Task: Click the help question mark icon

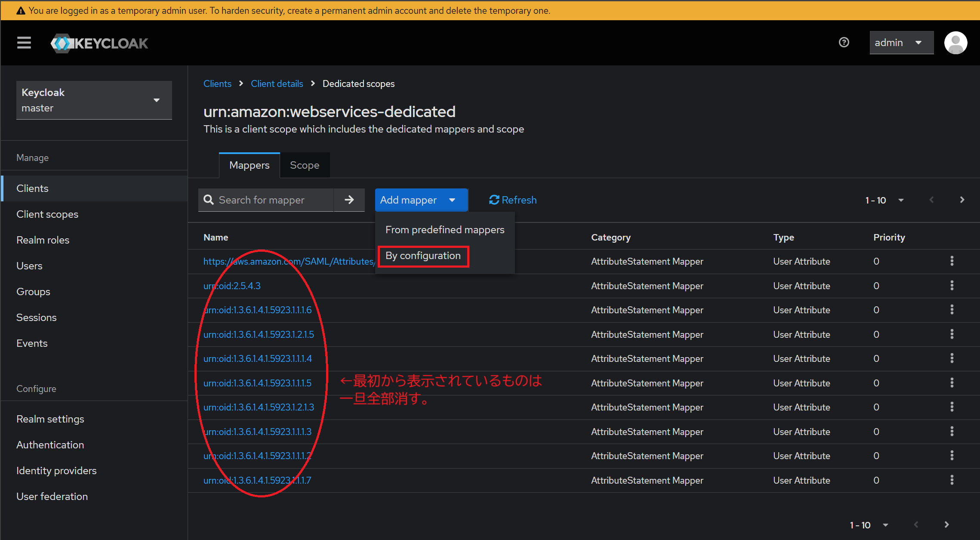Action: (844, 42)
